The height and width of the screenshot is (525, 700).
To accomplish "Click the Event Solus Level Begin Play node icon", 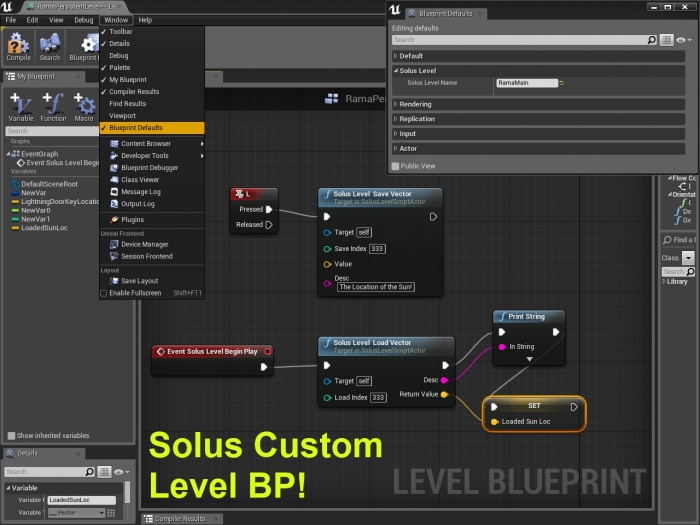I will tap(161, 352).
